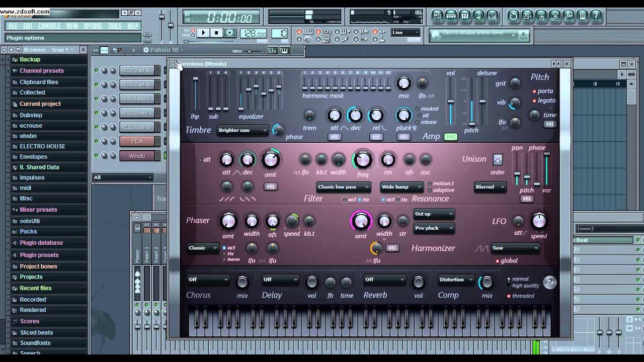
Task: Click the scissors tools toolbar icon
Action: click(x=554, y=16)
